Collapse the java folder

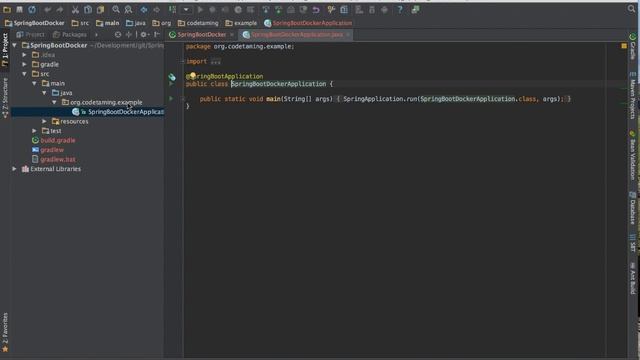[x=44, y=93]
